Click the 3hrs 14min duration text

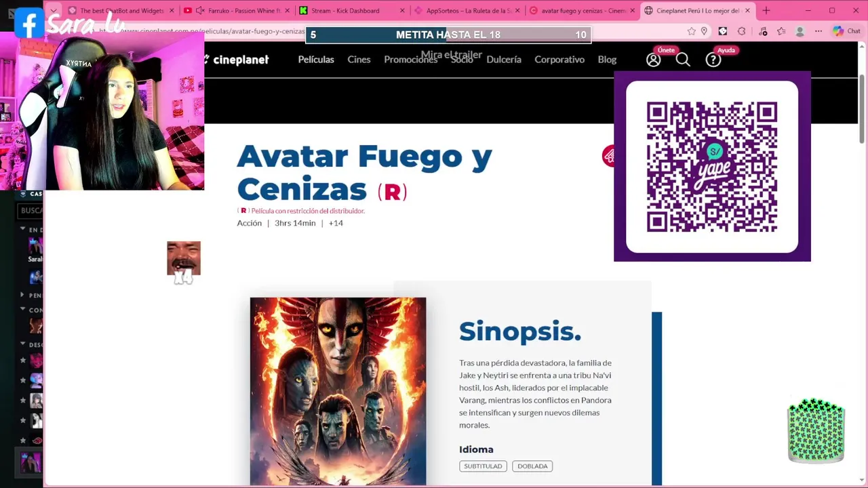point(295,223)
